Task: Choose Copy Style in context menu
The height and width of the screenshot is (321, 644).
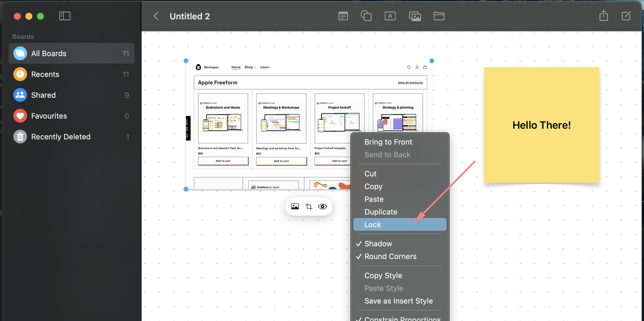Action: (x=400, y=276)
